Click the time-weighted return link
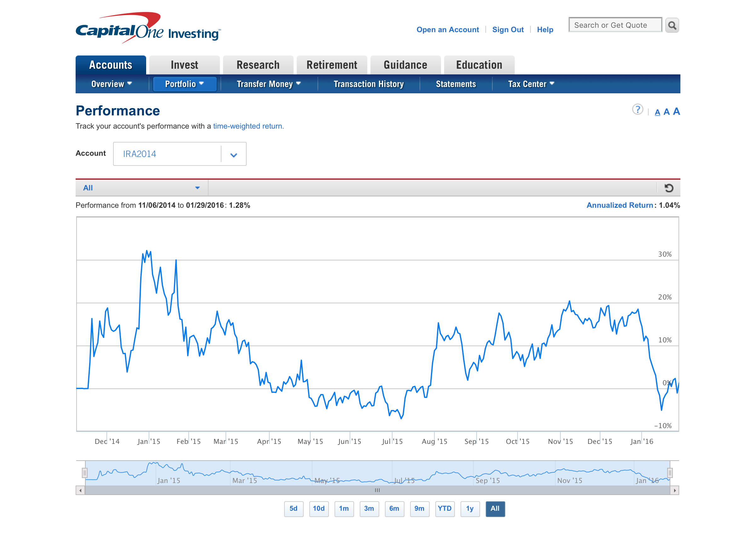Image resolution: width=756 pixels, height=547 pixels. click(x=248, y=126)
